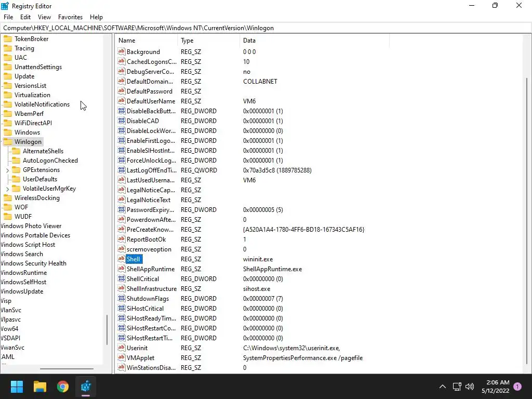This screenshot has width=532, height=399.
Task: Open the taskbar clock and date
Action: (x=495, y=387)
